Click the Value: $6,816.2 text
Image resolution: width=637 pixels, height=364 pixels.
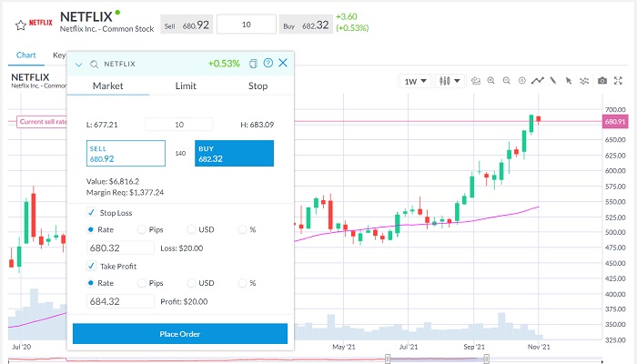[x=113, y=181]
